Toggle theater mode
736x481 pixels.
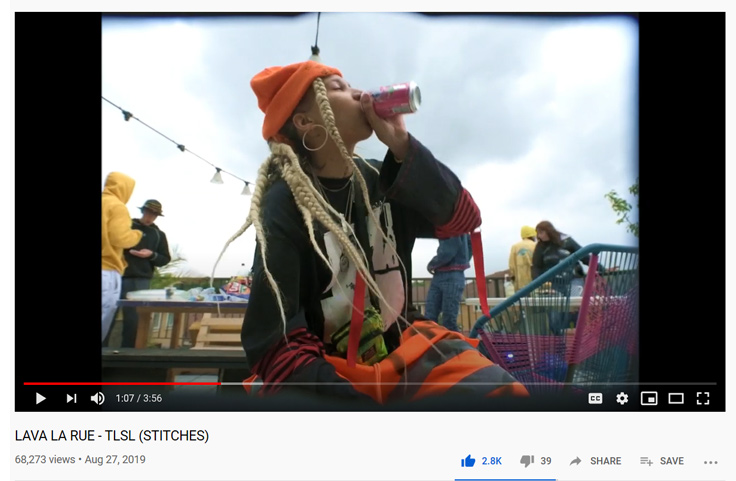(x=676, y=398)
